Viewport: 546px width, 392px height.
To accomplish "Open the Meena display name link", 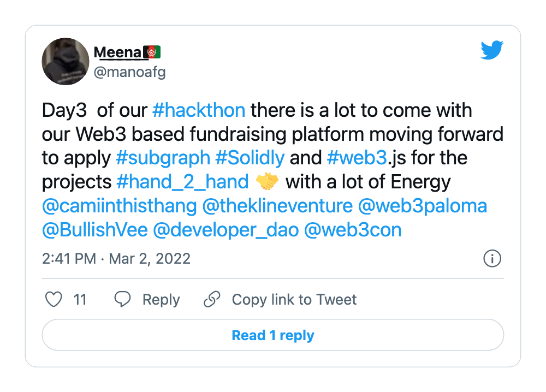I will pos(118,52).
